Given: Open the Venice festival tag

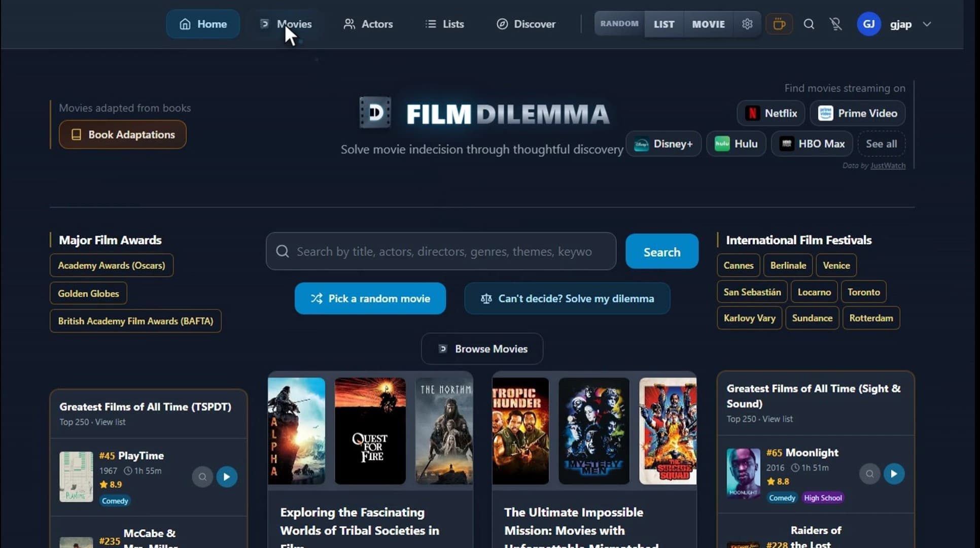Looking at the screenshot, I should click(x=836, y=265).
